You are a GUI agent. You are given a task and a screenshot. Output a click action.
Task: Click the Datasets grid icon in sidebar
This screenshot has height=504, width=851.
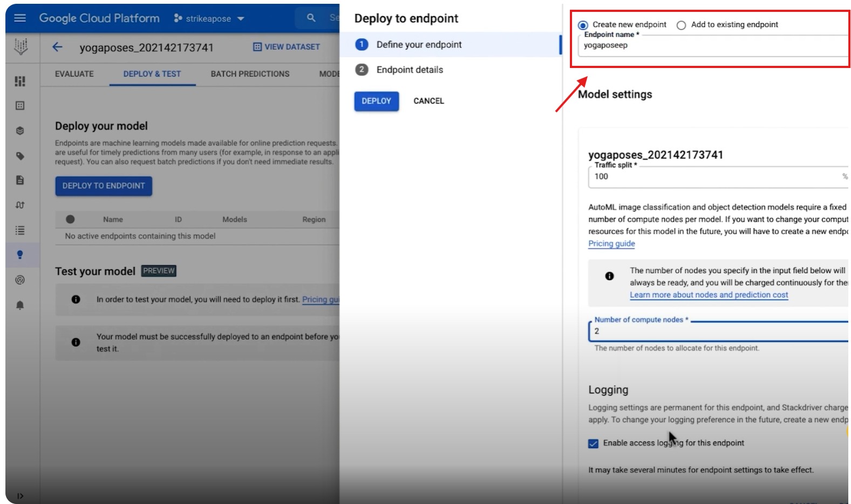tap(20, 106)
